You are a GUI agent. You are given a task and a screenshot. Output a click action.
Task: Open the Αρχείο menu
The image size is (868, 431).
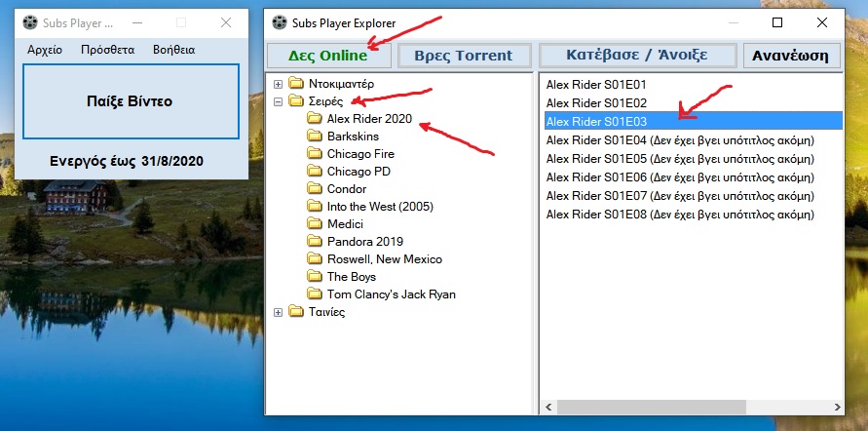(x=45, y=50)
